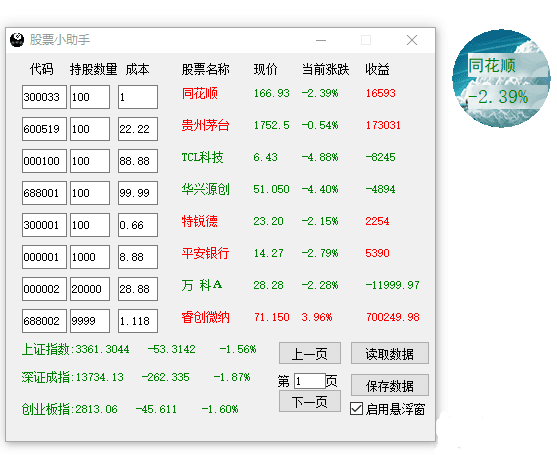Click the share quantity field 9999
The height and width of the screenshot is (464, 557).
(90, 321)
